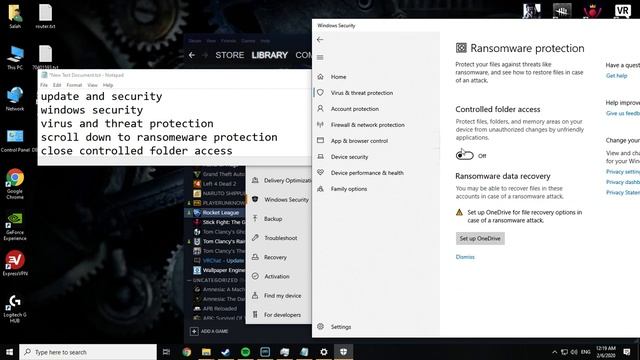Open Family options
This screenshot has height=360, width=640.
[x=349, y=189]
